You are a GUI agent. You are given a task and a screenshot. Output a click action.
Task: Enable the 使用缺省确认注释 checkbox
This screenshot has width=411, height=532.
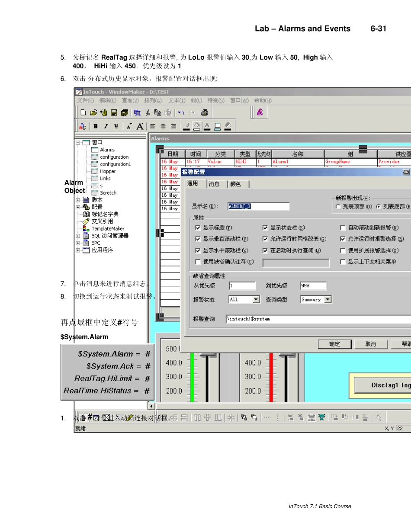[x=198, y=262]
